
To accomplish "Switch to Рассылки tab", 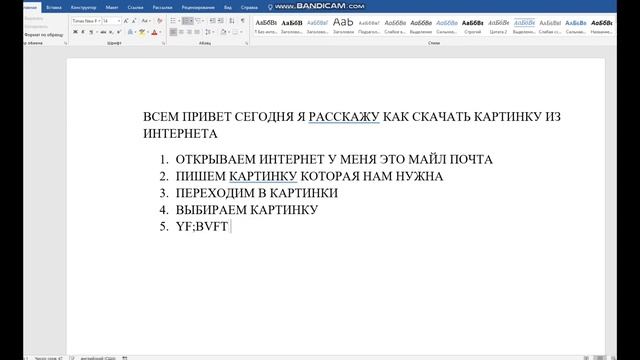I will point(162,7).
